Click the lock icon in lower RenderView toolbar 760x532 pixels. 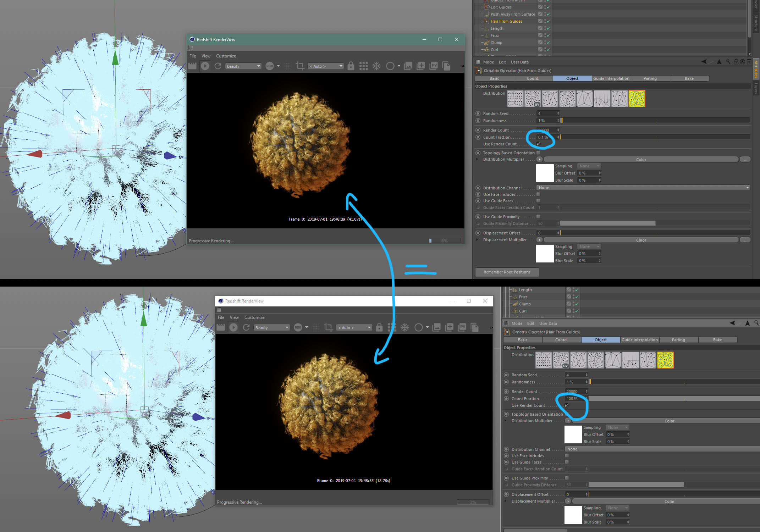click(379, 327)
